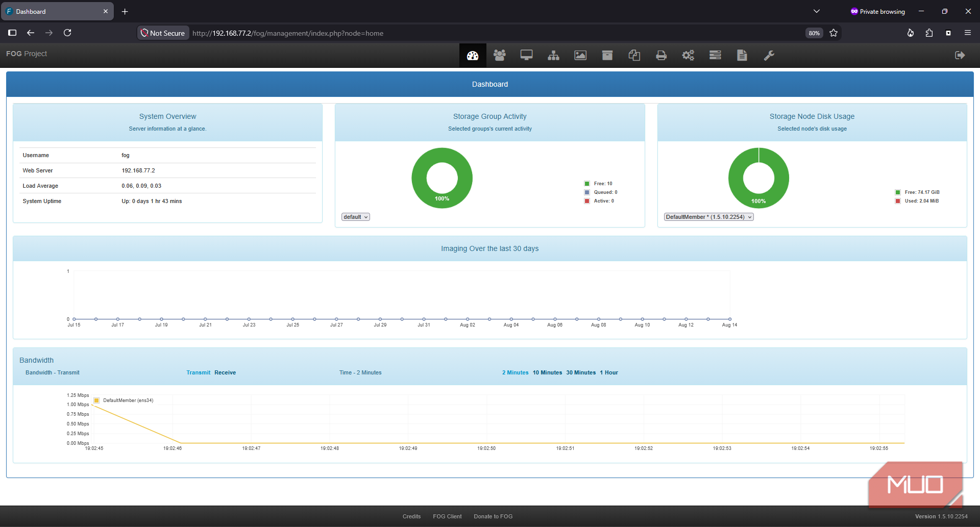
Task: Click the Jul 15 data point on imaging chart
Action: point(74,319)
